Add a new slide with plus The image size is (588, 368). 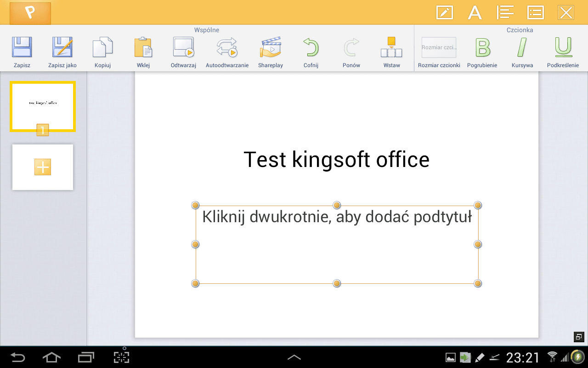[x=43, y=167]
